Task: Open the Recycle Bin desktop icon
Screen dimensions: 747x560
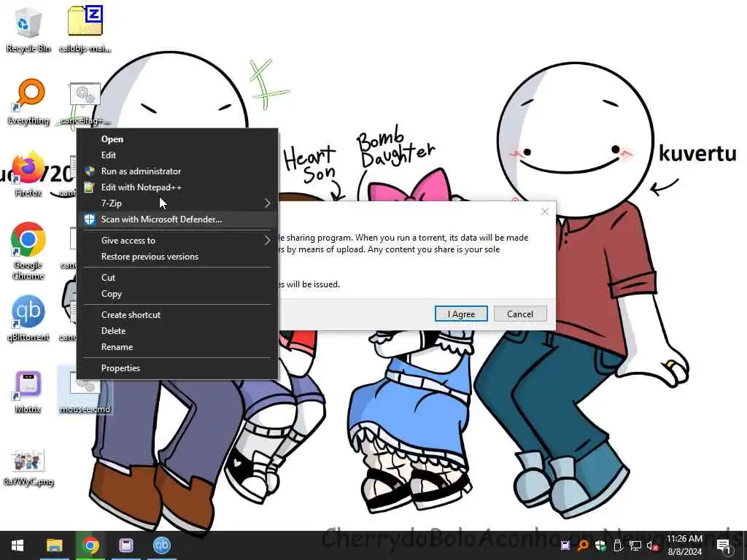Action: pos(28,28)
